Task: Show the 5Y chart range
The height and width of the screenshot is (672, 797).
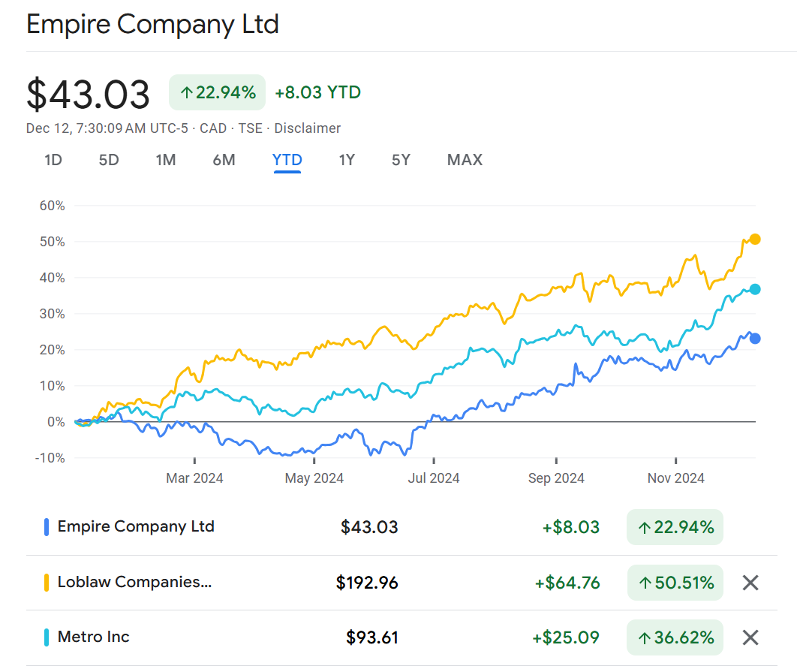Action: click(x=401, y=160)
